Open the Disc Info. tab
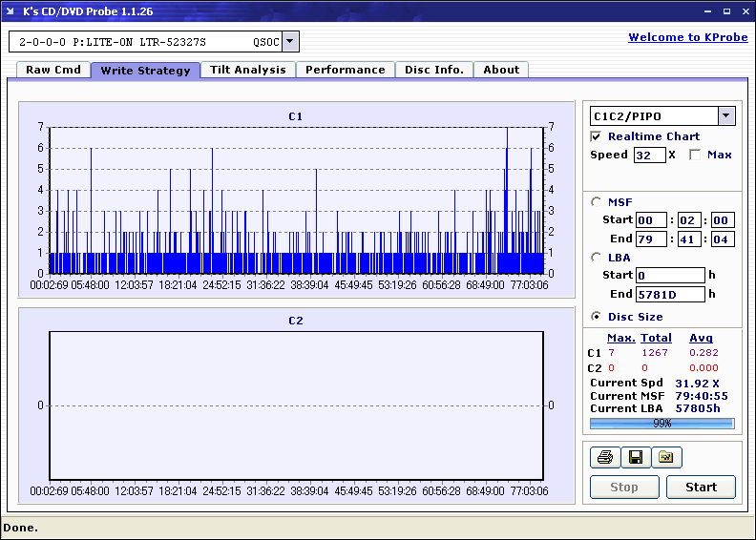The width and height of the screenshot is (756, 540). point(433,70)
